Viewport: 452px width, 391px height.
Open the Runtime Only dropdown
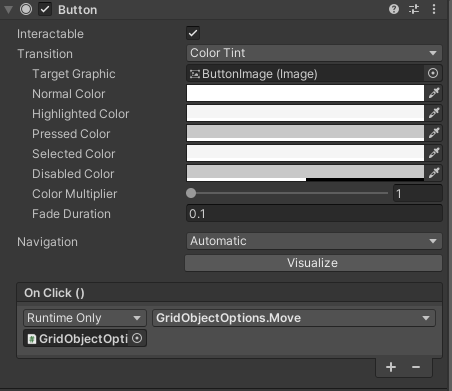85,318
